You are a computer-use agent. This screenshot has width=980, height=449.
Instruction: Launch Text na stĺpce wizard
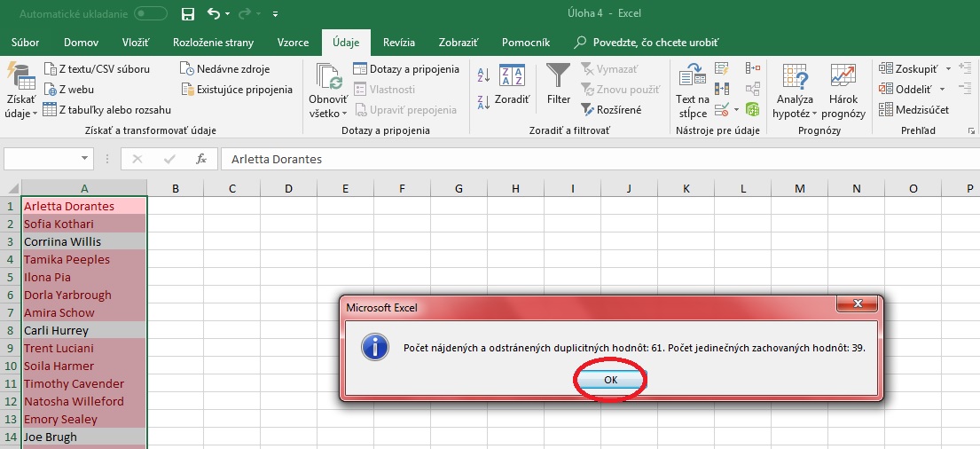point(693,91)
